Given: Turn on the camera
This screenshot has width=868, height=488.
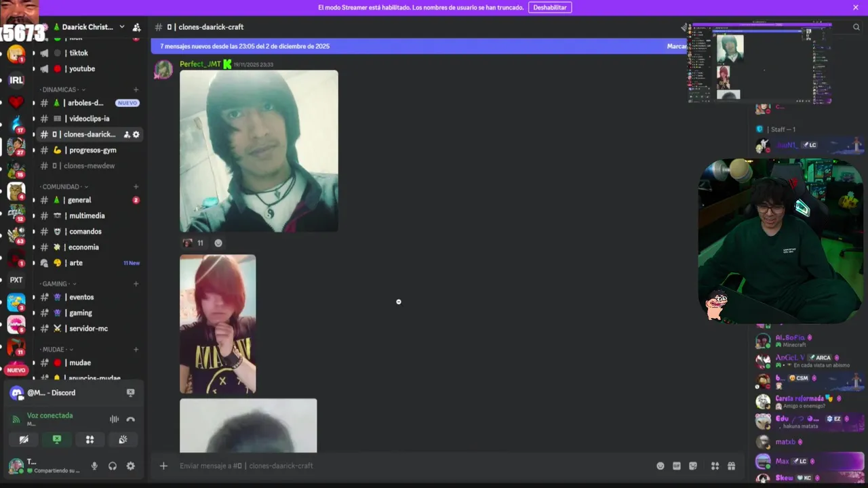Looking at the screenshot, I should tap(24, 439).
